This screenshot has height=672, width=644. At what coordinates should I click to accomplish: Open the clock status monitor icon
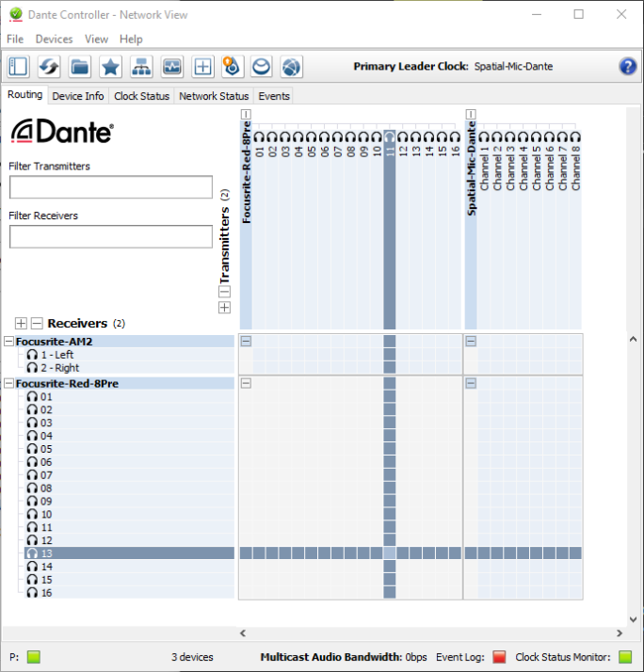point(172,67)
